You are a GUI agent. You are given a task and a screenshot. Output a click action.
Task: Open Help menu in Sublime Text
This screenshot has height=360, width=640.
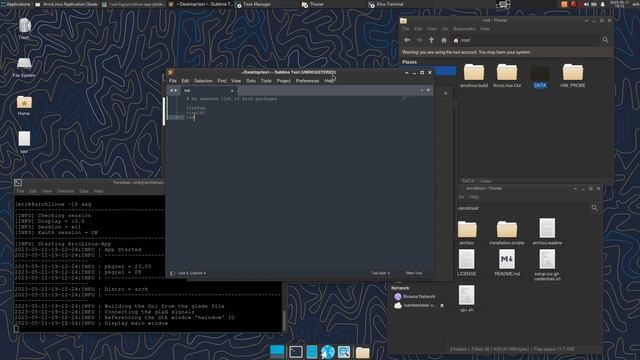point(329,81)
